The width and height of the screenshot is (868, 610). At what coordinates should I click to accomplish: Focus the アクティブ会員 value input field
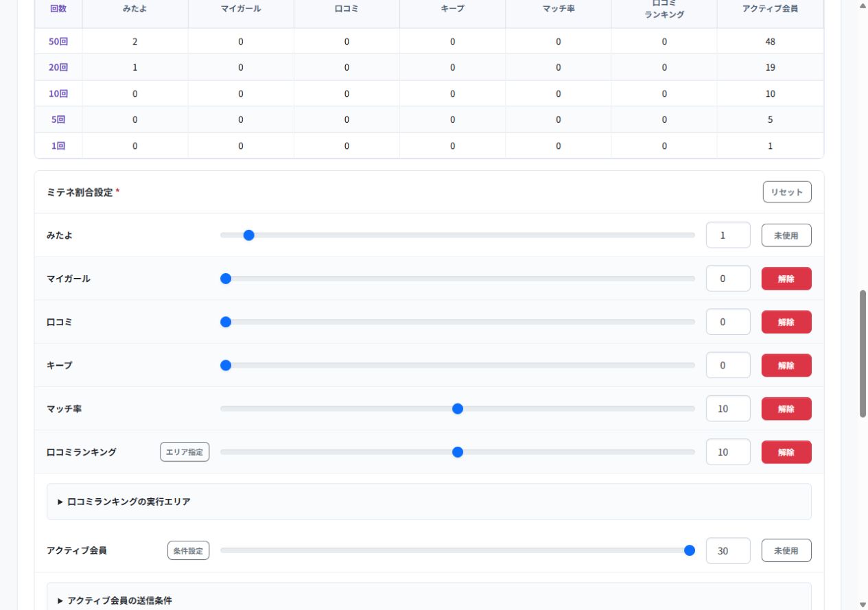(x=728, y=550)
